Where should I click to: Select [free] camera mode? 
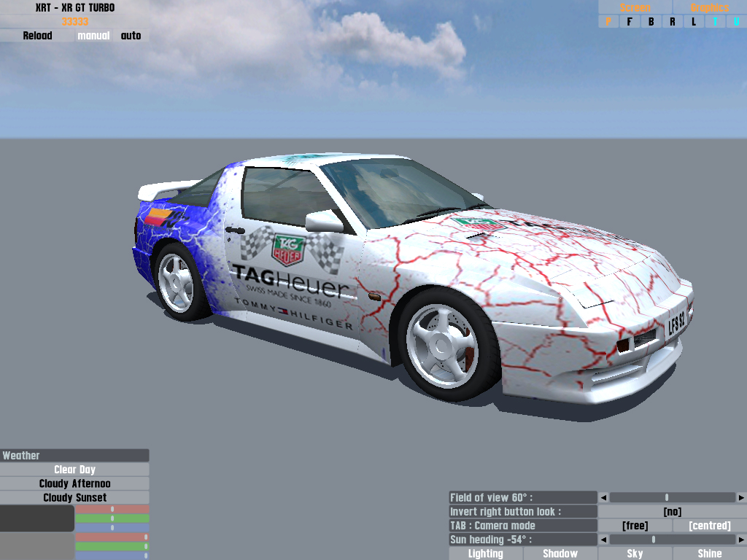pos(635,526)
